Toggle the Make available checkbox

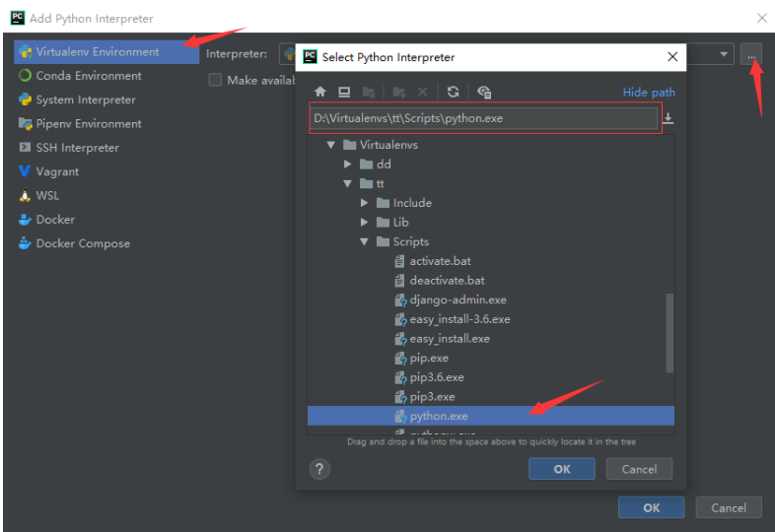(x=215, y=80)
